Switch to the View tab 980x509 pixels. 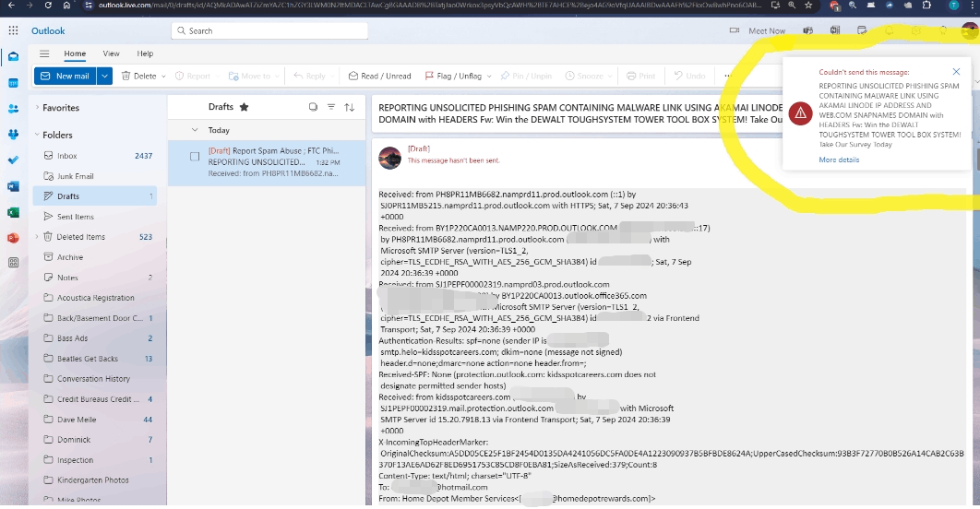(x=112, y=53)
